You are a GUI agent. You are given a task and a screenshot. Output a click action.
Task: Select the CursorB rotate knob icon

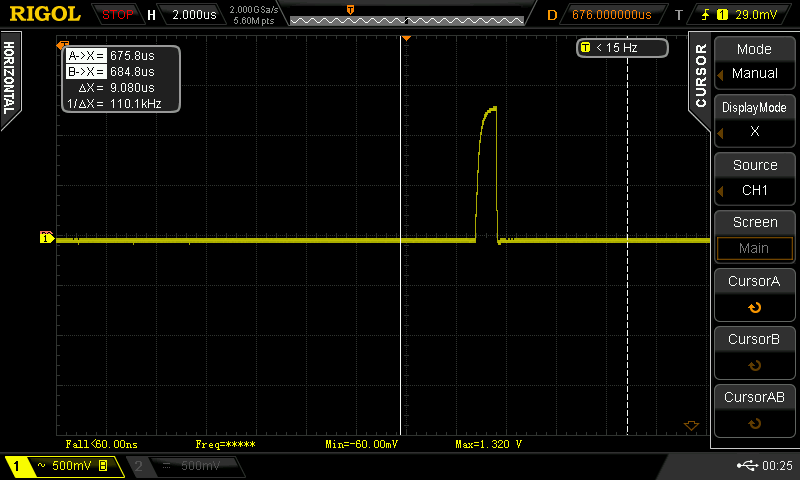click(x=754, y=366)
